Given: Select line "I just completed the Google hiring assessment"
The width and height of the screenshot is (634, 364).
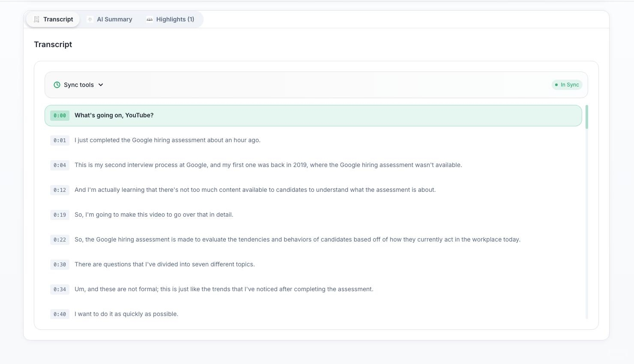Looking at the screenshot, I should 313,140.
